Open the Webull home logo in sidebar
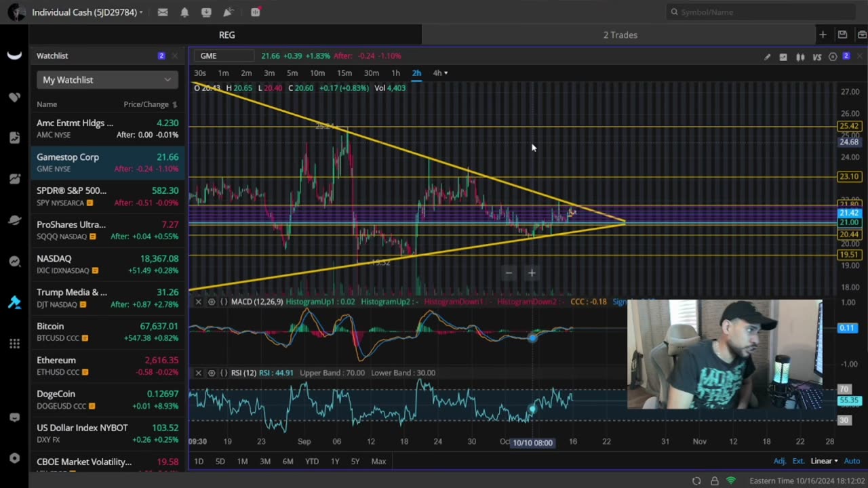Image resolution: width=868 pixels, height=488 pixels. click(x=14, y=56)
